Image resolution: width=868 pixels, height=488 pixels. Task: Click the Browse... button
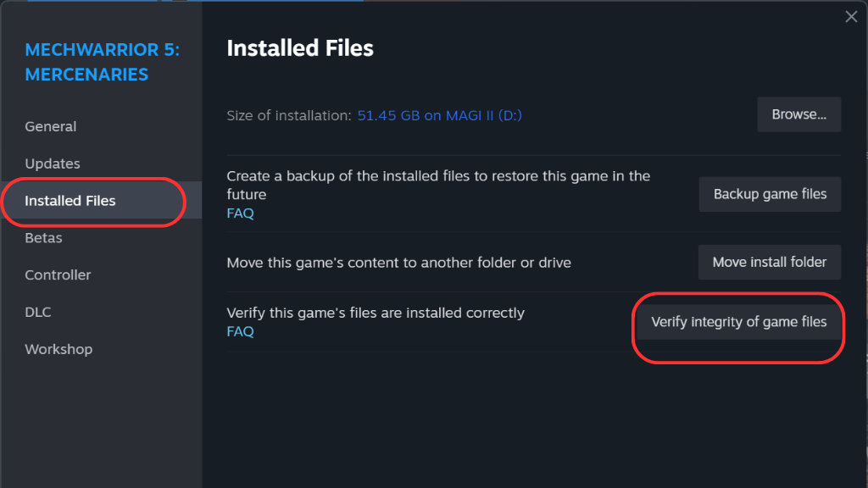pyautogui.click(x=798, y=114)
